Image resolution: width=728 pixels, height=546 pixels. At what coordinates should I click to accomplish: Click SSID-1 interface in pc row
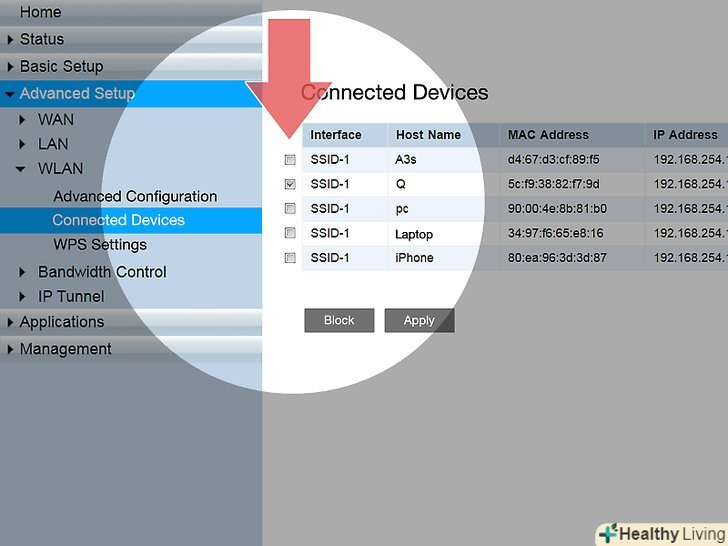click(x=330, y=209)
